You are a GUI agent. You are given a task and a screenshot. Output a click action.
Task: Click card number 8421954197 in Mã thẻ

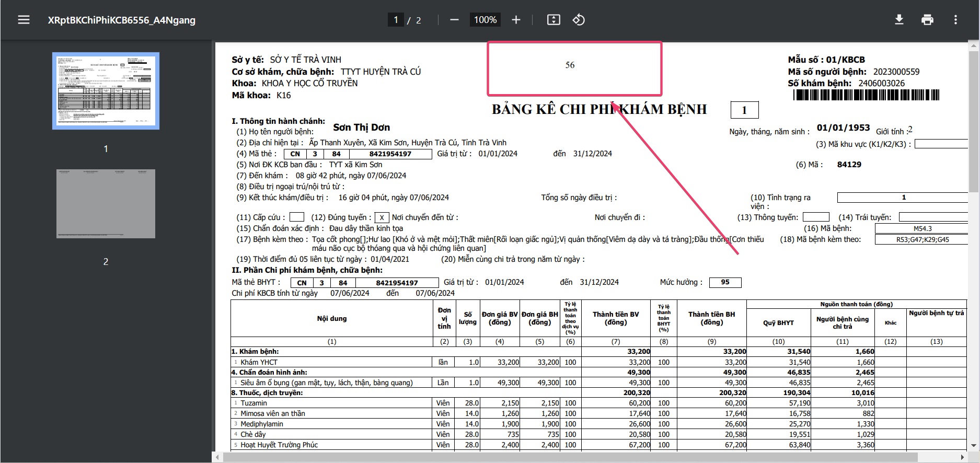click(390, 154)
